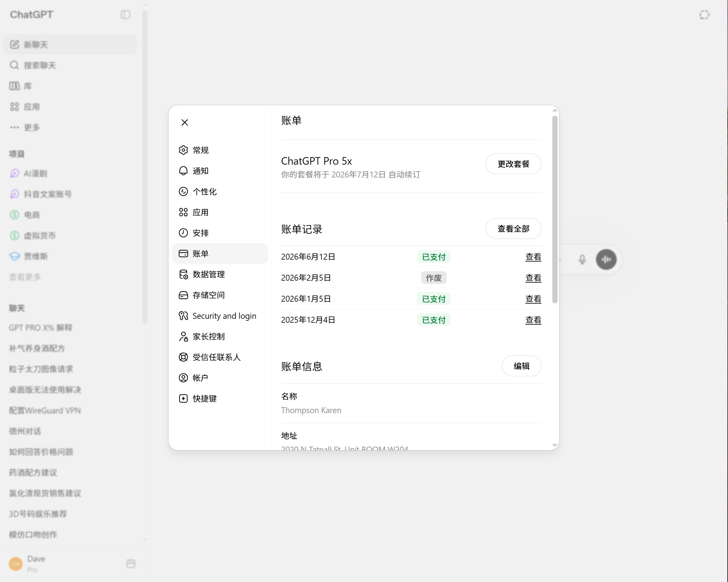Open Security and login settings
The width and height of the screenshot is (728, 582).
[x=220, y=316]
